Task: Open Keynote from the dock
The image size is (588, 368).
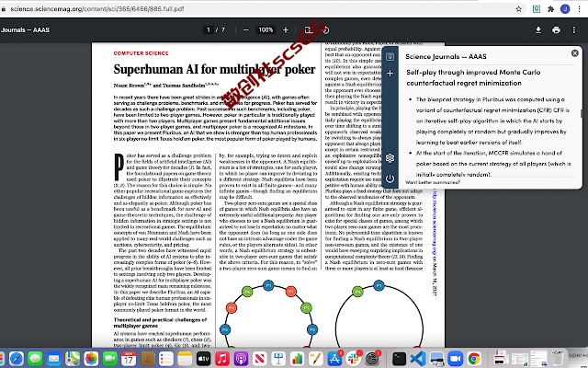Action: coord(278,359)
